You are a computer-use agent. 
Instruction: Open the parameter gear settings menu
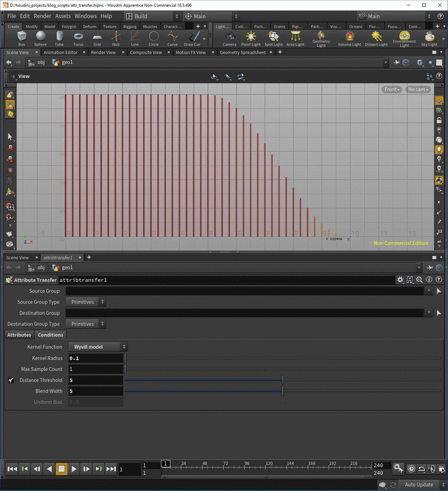[400, 280]
